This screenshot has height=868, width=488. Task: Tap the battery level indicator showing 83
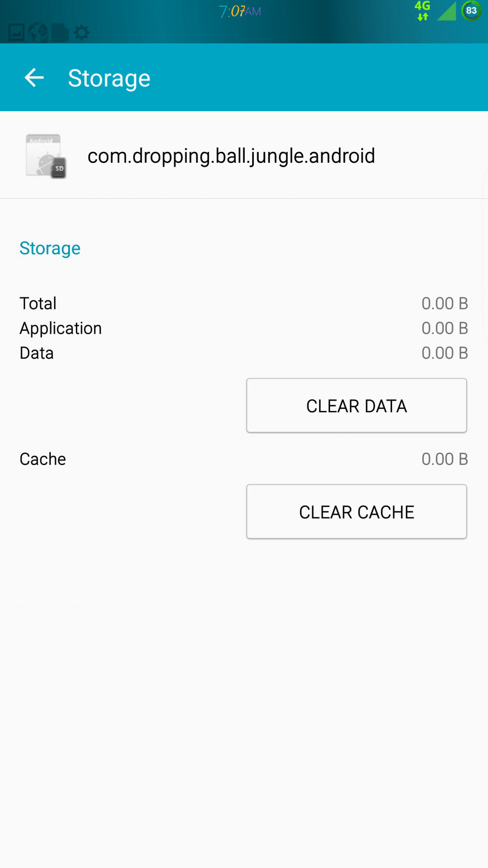(x=472, y=11)
